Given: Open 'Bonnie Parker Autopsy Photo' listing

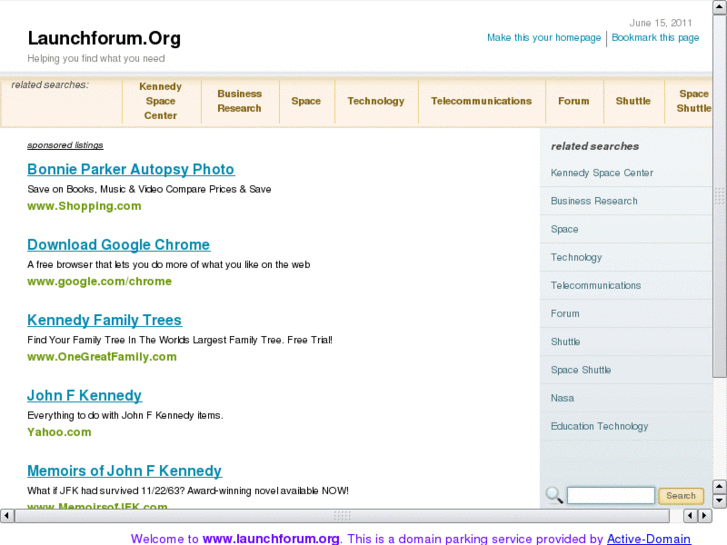Looking at the screenshot, I should pyautogui.click(x=131, y=169).
